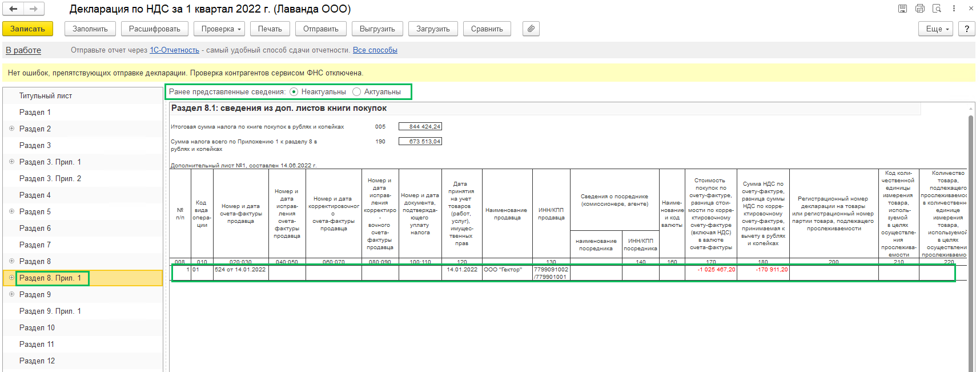Click the vertical scrollbar of the report
Viewport: 980px width, 372px height.
970,240
